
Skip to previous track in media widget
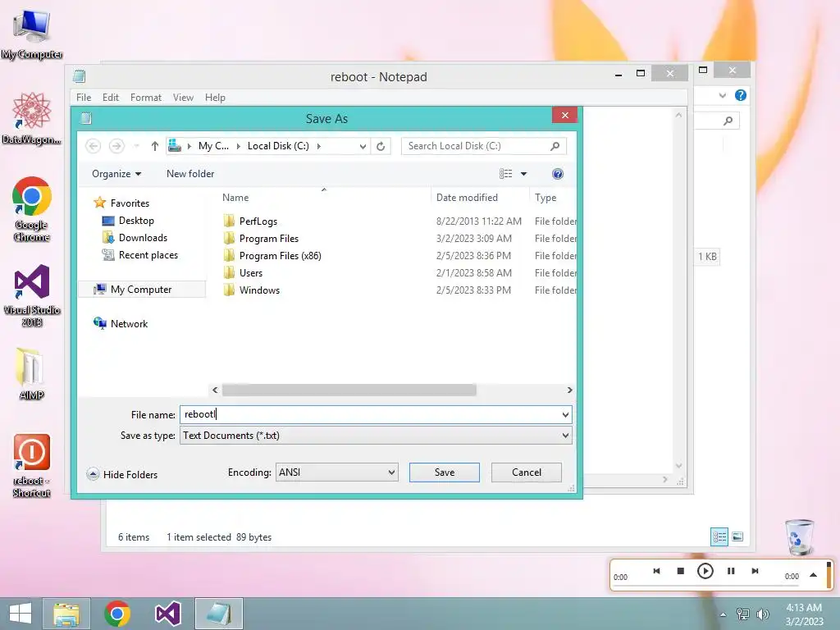656,571
